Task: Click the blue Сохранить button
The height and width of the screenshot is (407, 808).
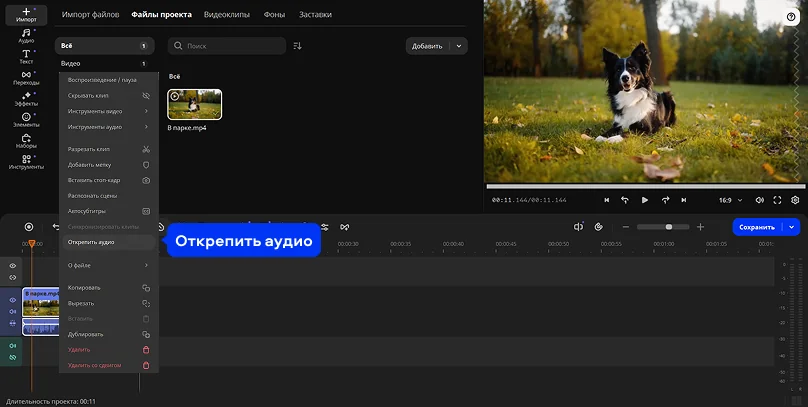Action: click(x=757, y=227)
